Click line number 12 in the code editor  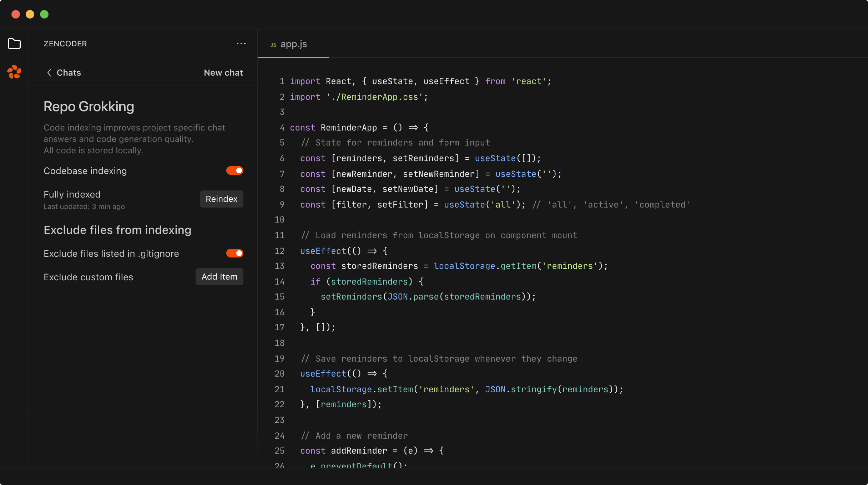[280, 251]
